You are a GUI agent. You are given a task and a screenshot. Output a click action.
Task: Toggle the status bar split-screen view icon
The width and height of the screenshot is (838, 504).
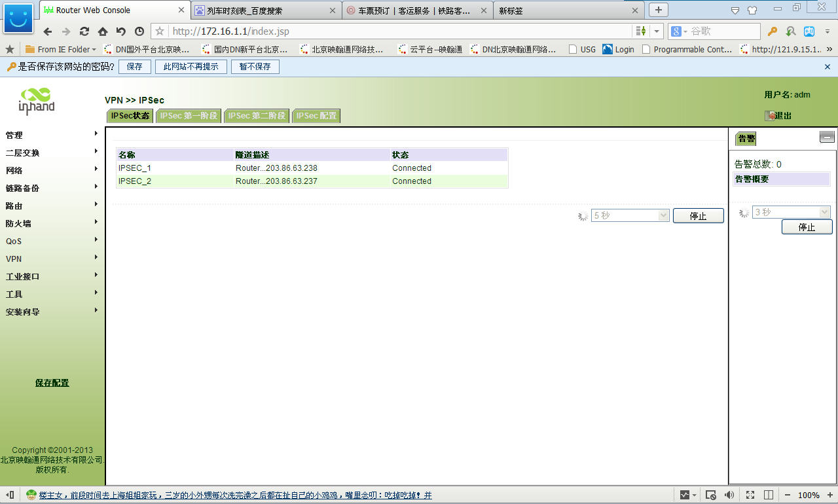tap(769, 495)
